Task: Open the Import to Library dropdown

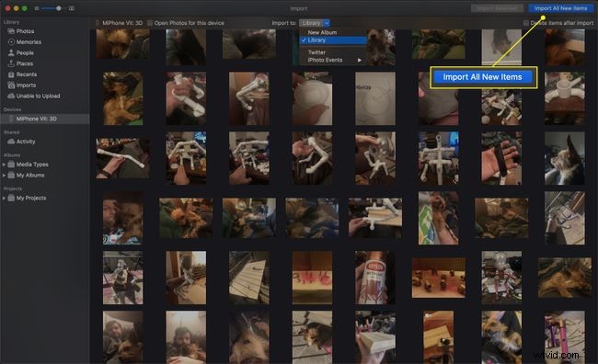Action: [315, 23]
